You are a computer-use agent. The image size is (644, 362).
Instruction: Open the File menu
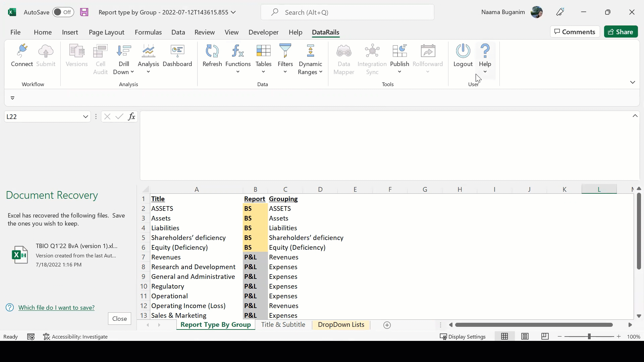pos(15,32)
